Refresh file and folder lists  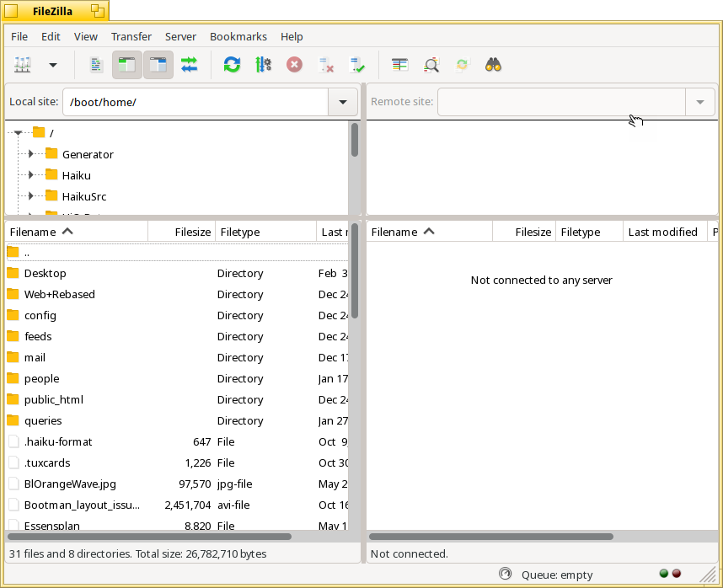tap(232, 65)
